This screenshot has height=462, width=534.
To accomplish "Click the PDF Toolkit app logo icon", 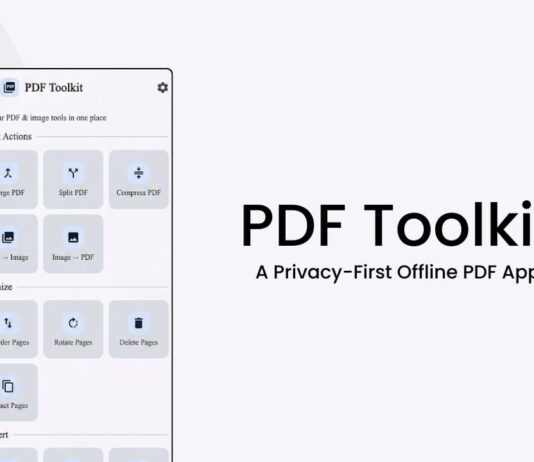I will point(10,87).
